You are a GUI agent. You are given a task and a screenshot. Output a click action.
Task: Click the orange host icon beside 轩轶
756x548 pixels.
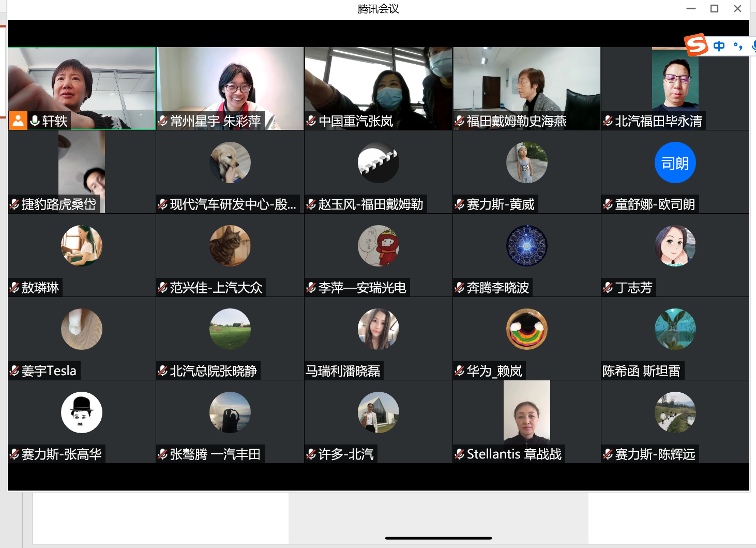point(18,121)
